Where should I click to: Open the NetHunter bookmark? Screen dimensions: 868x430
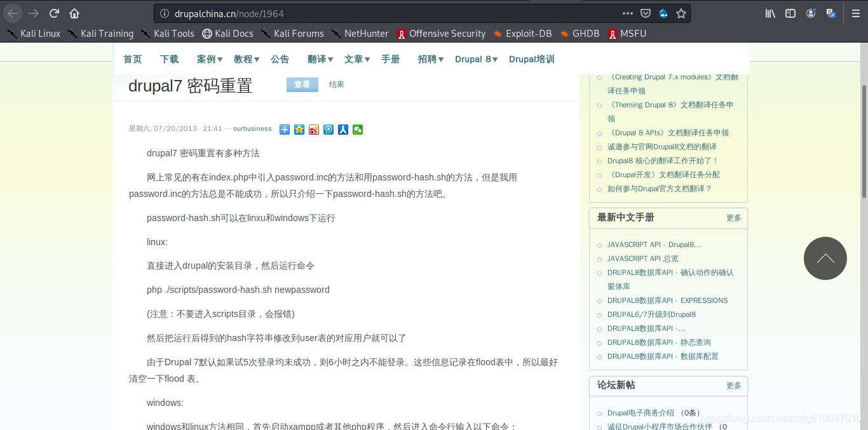[x=360, y=34]
